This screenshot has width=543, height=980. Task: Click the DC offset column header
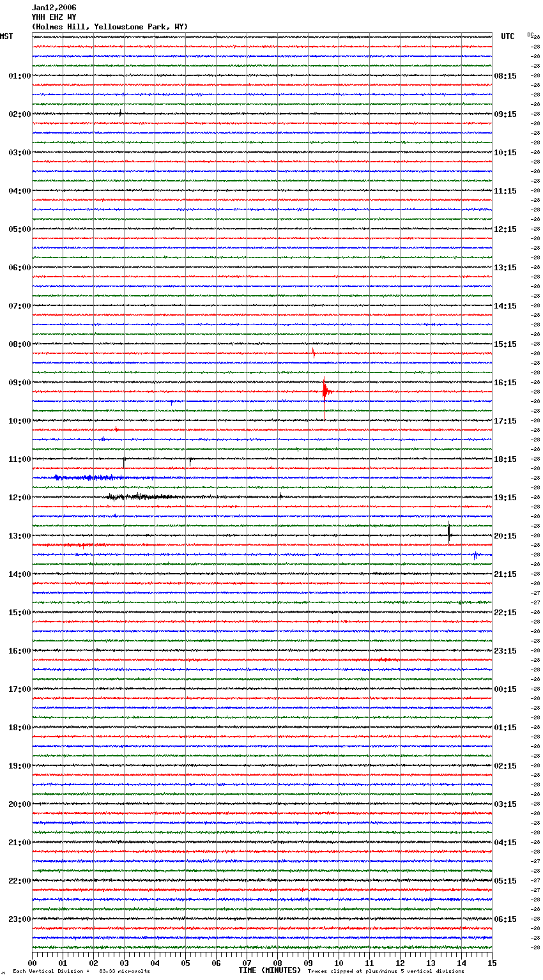[530, 34]
